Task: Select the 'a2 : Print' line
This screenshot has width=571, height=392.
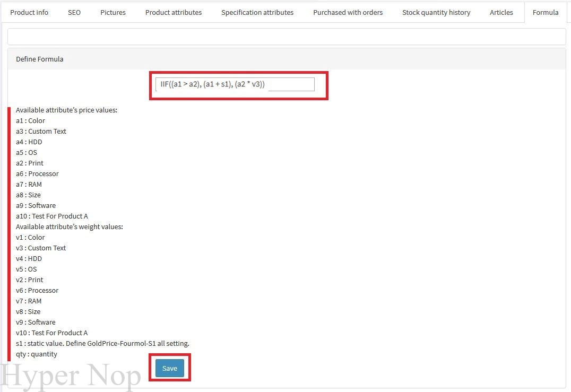Action: coord(30,163)
